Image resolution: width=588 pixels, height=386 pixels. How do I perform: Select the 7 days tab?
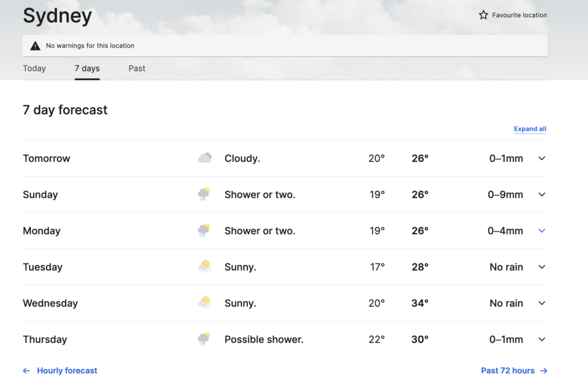87,68
